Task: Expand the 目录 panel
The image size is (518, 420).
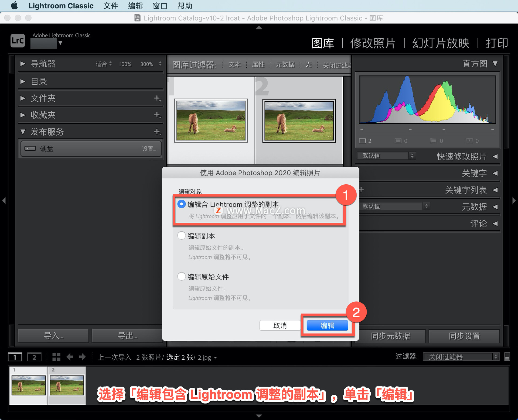Action: coord(23,81)
